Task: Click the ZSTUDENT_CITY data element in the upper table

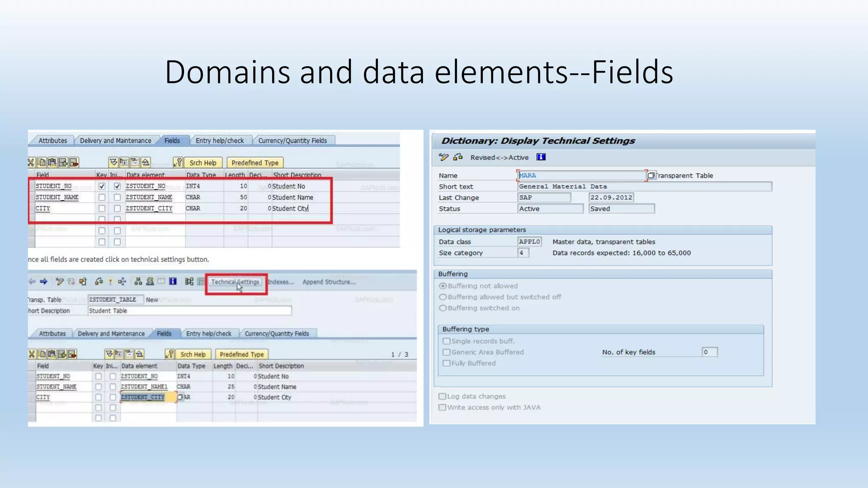Action: [149, 208]
